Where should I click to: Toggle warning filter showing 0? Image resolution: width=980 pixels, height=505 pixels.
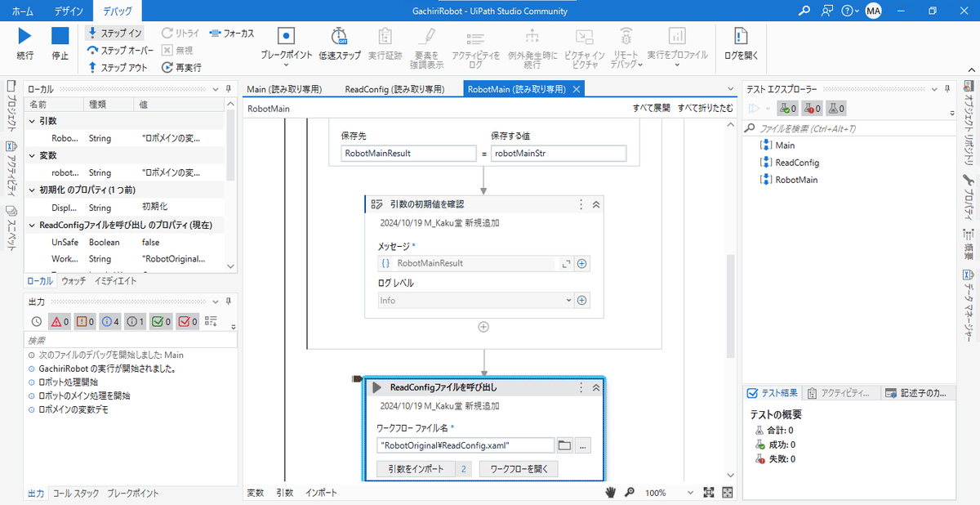[86, 321]
